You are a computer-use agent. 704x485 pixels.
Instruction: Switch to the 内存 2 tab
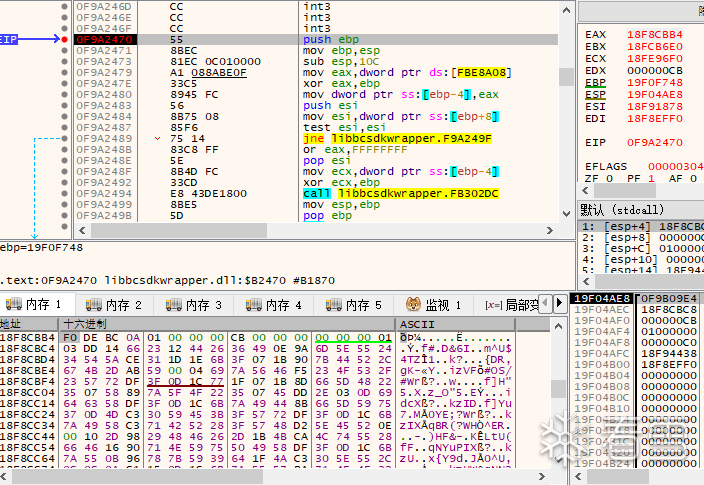[x=114, y=305]
